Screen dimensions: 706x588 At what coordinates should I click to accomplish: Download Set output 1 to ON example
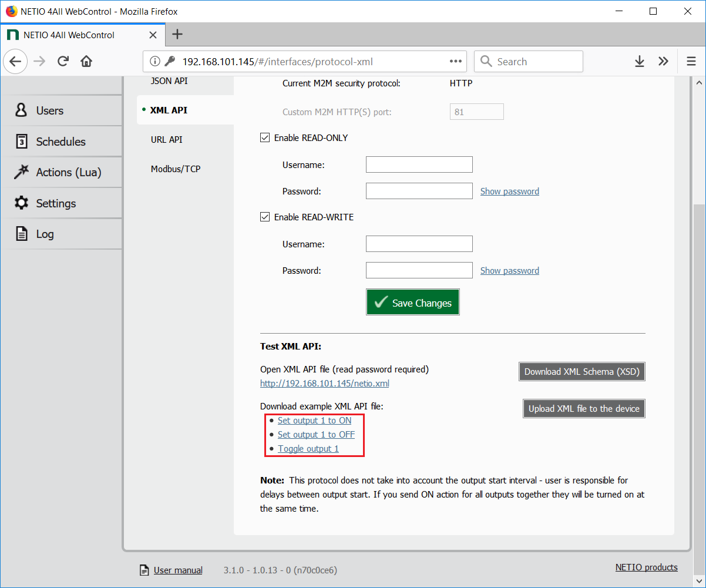point(315,421)
